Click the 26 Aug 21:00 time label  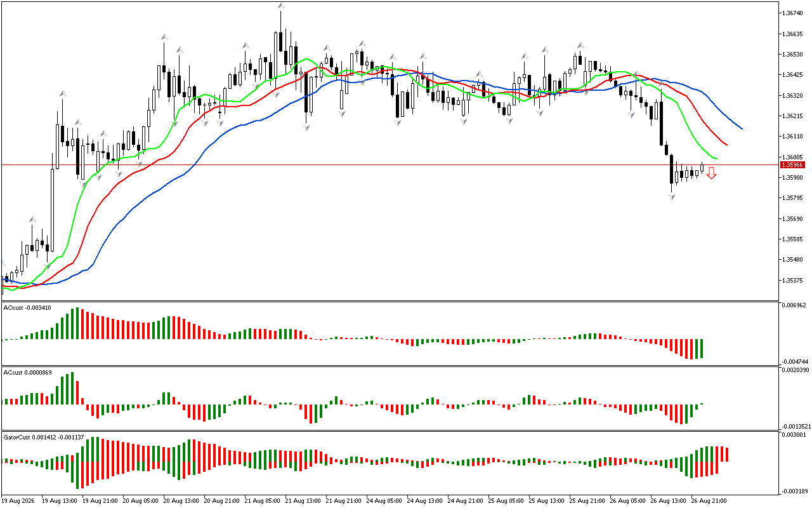click(x=709, y=501)
